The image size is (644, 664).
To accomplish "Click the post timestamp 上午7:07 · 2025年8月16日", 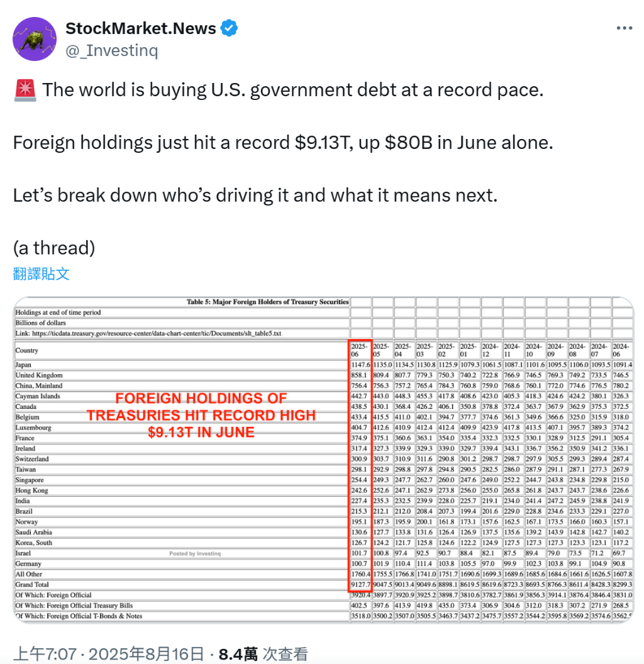I will 109,654.
